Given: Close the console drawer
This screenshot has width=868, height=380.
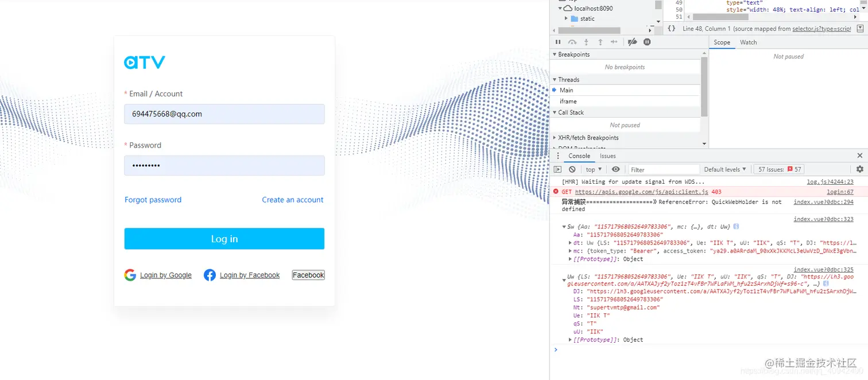Looking at the screenshot, I should click(x=860, y=156).
